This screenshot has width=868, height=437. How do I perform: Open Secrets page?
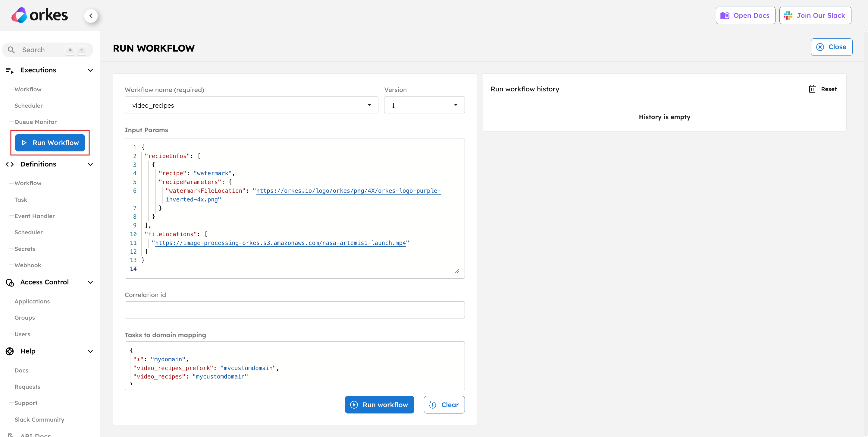(x=25, y=249)
